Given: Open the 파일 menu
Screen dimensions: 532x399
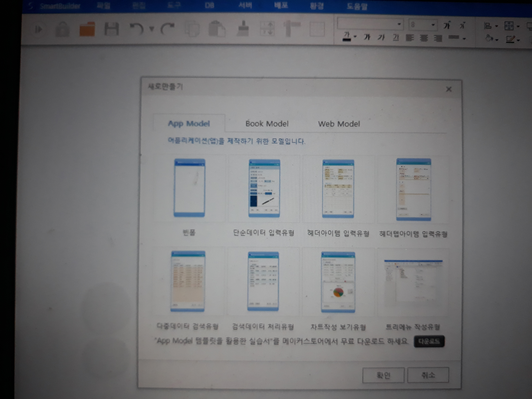Looking at the screenshot, I should click(x=104, y=6).
